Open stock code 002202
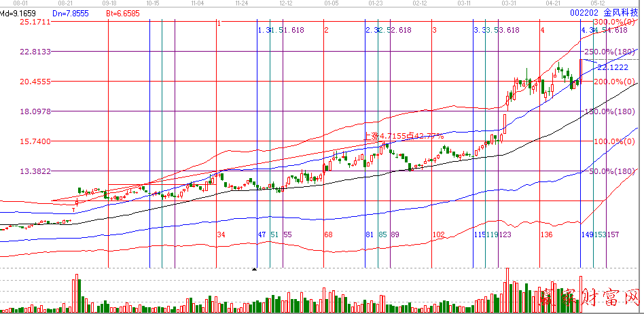This screenshot has height=314, width=644. (x=584, y=13)
